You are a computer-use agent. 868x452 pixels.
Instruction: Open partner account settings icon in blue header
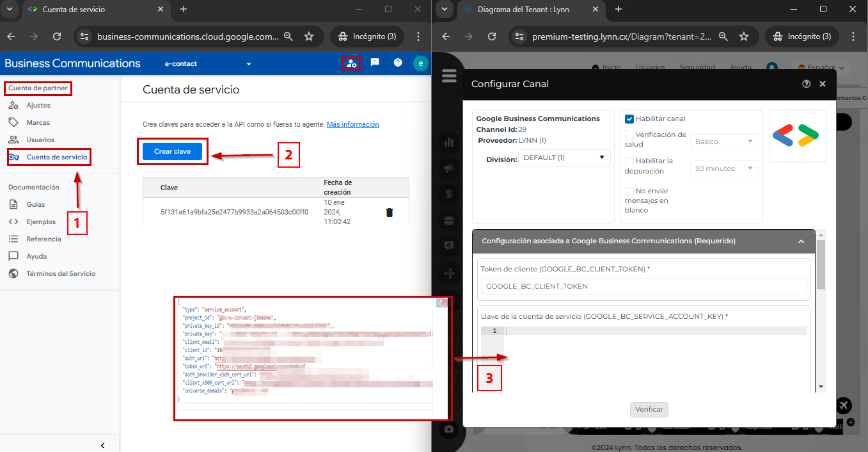pyautogui.click(x=351, y=63)
